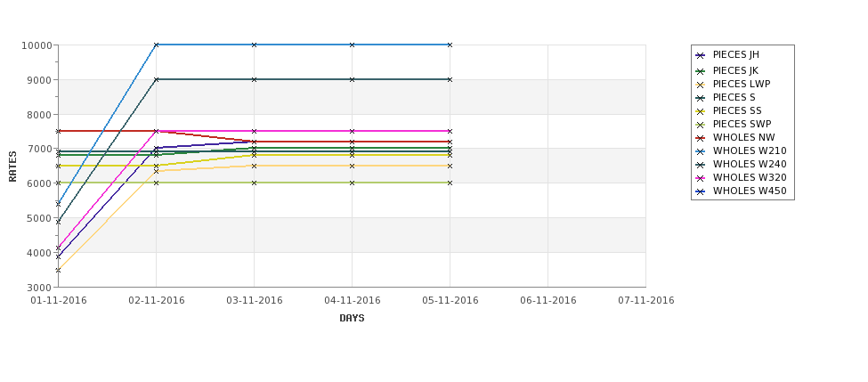Click the PIECES LWP legend marker icon
The width and height of the screenshot is (868, 382).
[x=701, y=85]
